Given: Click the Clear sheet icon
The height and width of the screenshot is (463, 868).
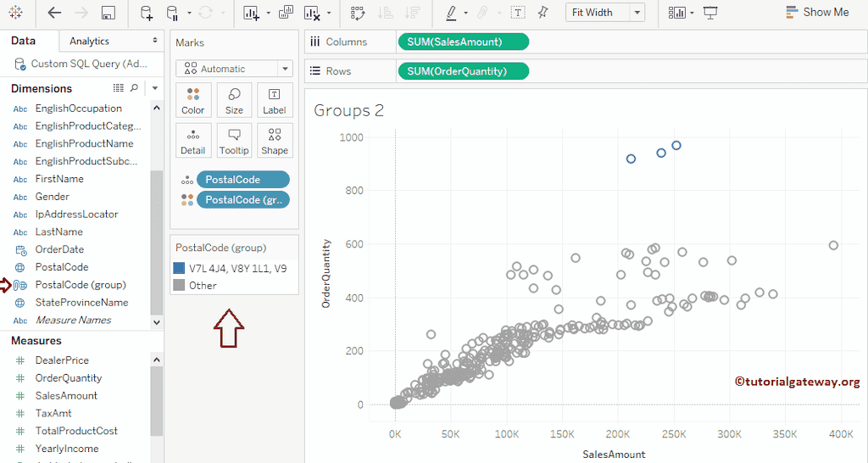Looking at the screenshot, I should tap(312, 13).
